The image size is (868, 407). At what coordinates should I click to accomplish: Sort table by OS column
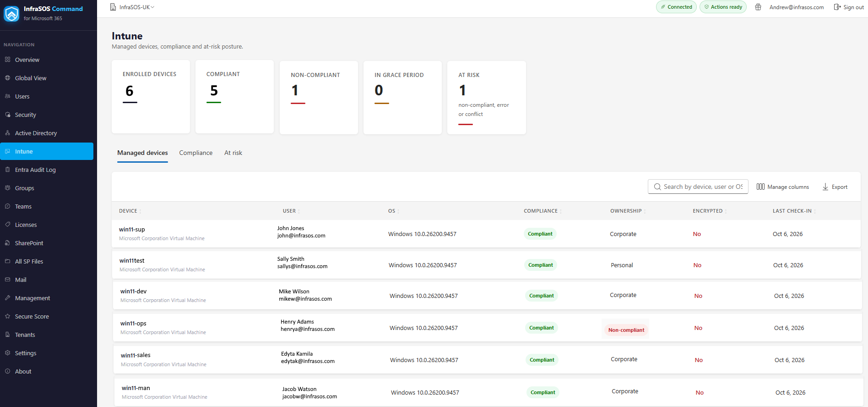[394, 211]
